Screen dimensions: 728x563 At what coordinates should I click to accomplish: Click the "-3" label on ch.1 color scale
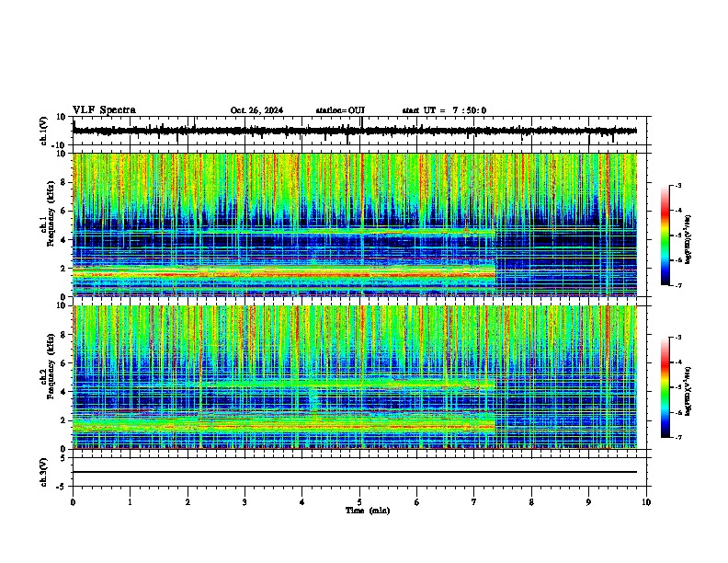click(677, 185)
